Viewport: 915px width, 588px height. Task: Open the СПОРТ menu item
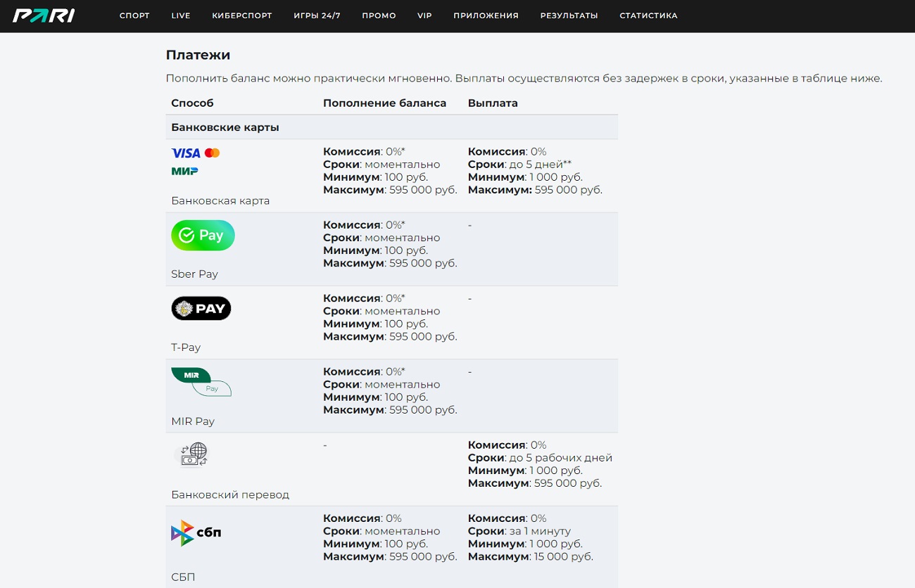pos(134,15)
